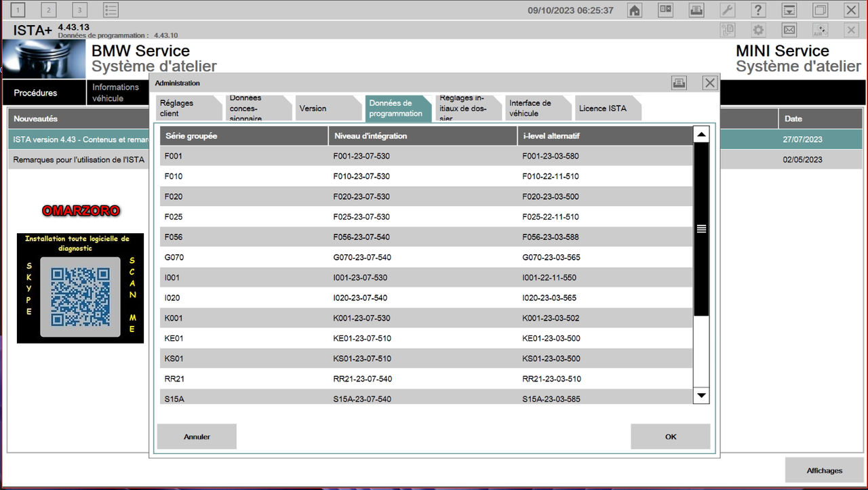
Task: Click the grayed X icon in second toolbar
Action: 851,30
